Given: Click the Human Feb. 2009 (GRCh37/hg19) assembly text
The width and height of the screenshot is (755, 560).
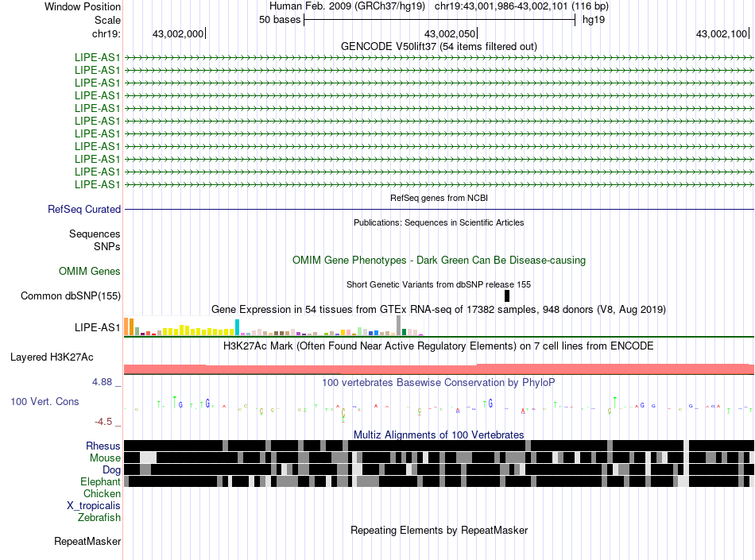Looking at the screenshot, I should tap(347, 6).
